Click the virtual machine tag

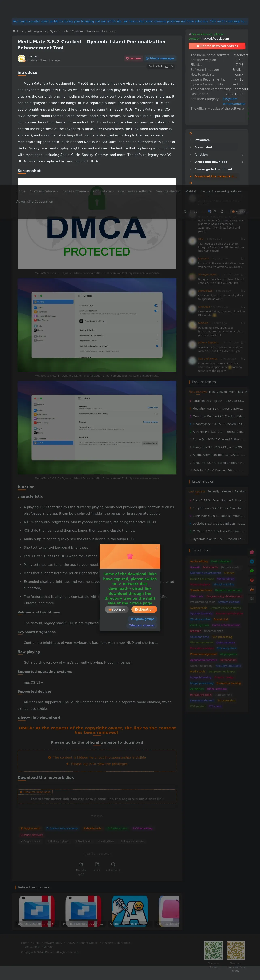click(224, 585)
